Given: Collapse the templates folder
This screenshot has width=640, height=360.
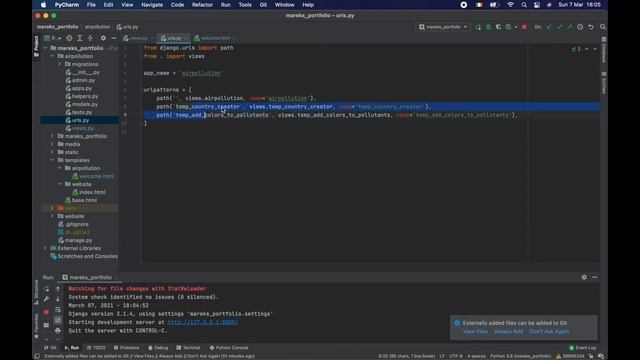Looking at the screenshot, I should tap(52, 160).
